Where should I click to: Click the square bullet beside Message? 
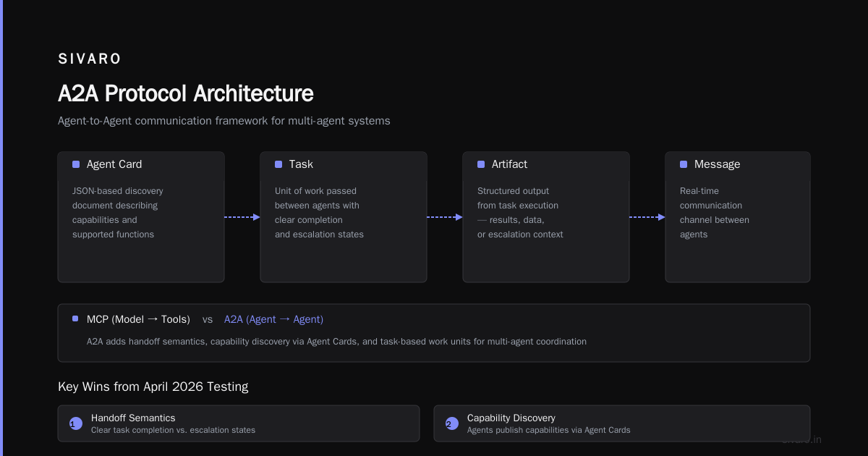click(x=684, y=164)
